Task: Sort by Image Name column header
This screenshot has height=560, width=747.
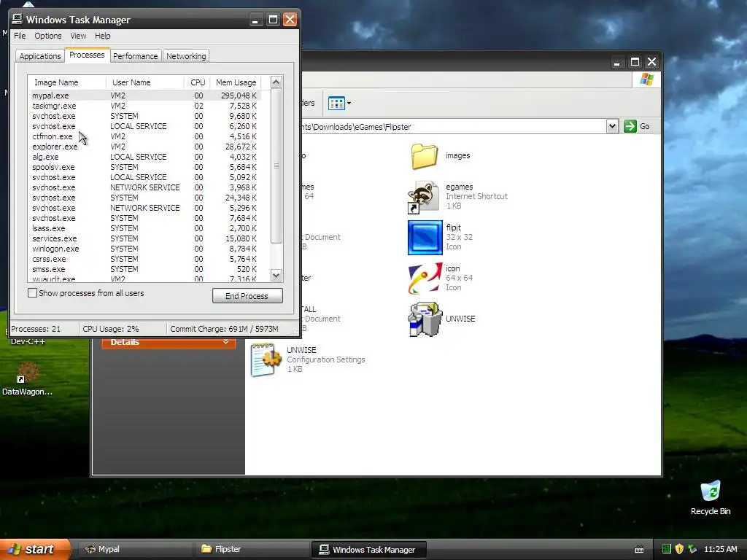Action: coord(66,82)
